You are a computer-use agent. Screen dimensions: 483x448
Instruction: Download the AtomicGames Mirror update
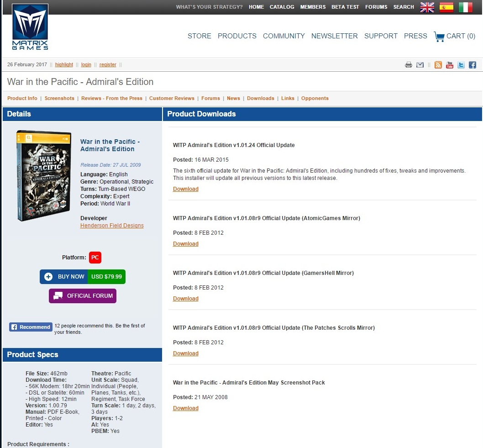pyautogui.click(x=186, y=244)
